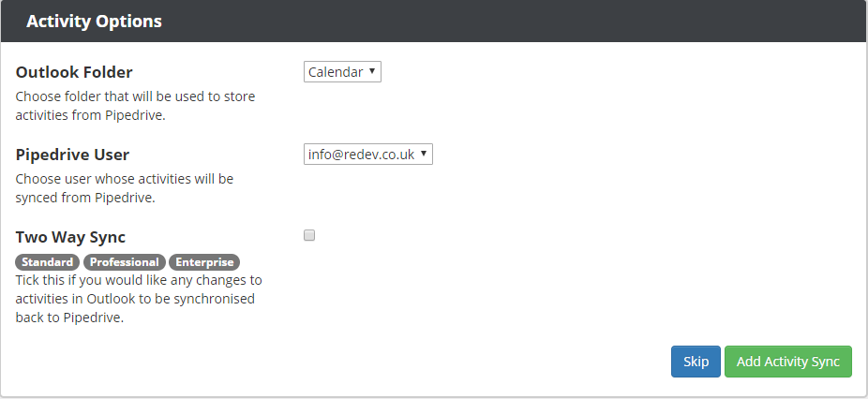This screenshot has height=399, width=868.
Task: Click the arrow on the Calendar dropdown
Action: pyautogui.click(x=372, y=71)
